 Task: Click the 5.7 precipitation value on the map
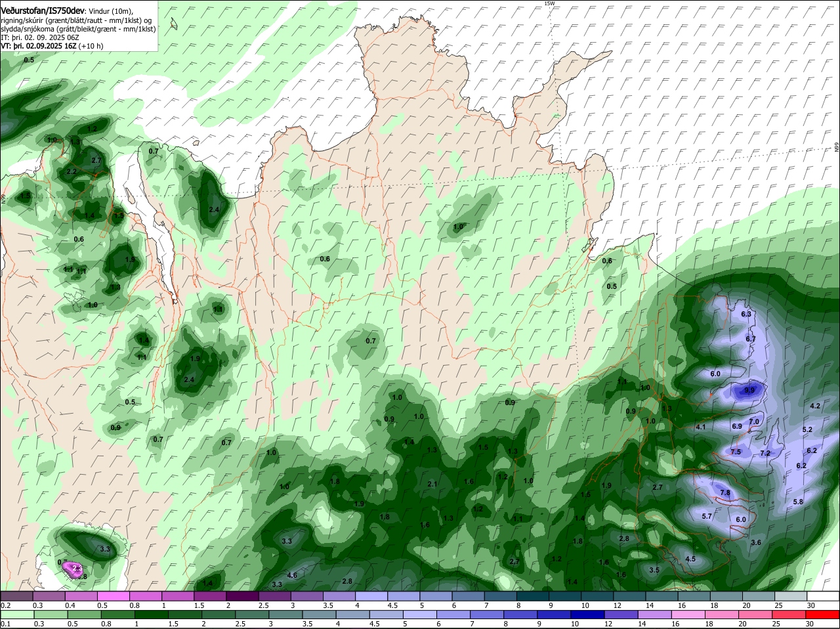707,516
